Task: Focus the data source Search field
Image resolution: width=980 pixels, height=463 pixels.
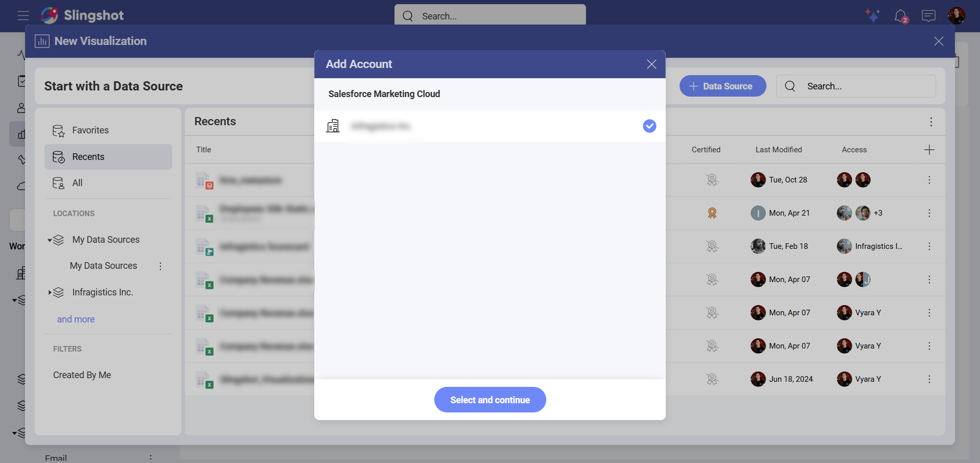Action: point(856,86)
